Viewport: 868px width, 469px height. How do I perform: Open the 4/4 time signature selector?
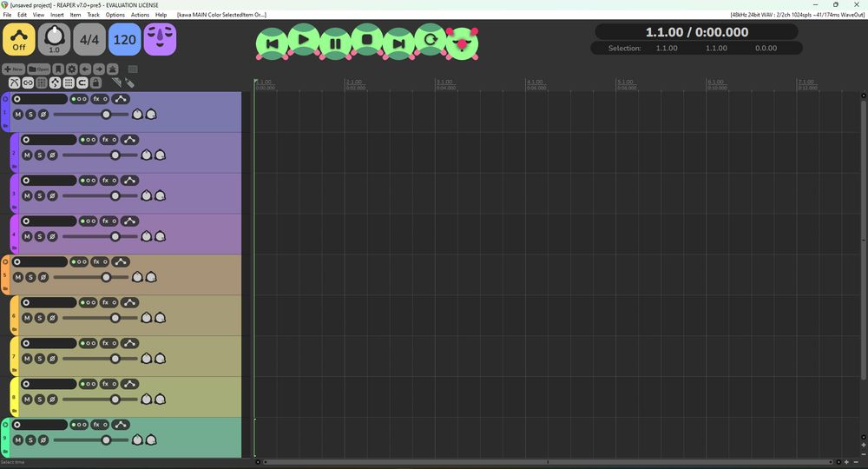coord(89,39)
